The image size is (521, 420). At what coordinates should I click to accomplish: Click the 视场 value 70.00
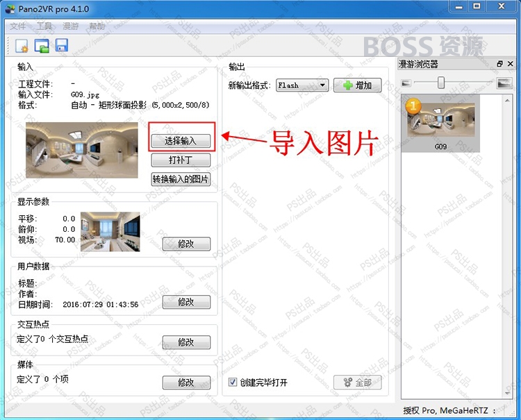click(65, 240)
